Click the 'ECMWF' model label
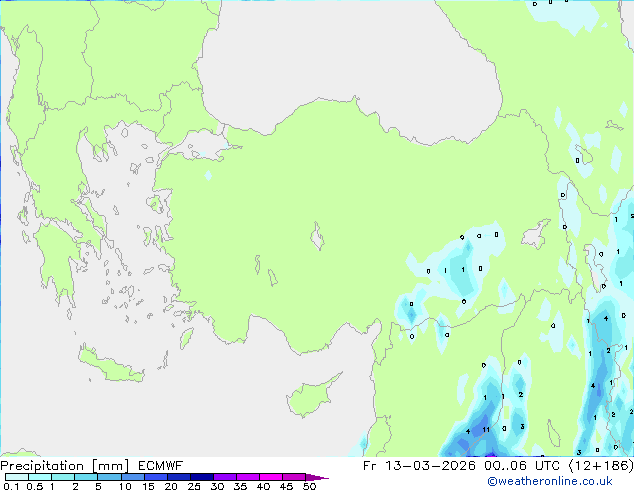634x490 pixels. pyautogui.click(x=161, y=466)
